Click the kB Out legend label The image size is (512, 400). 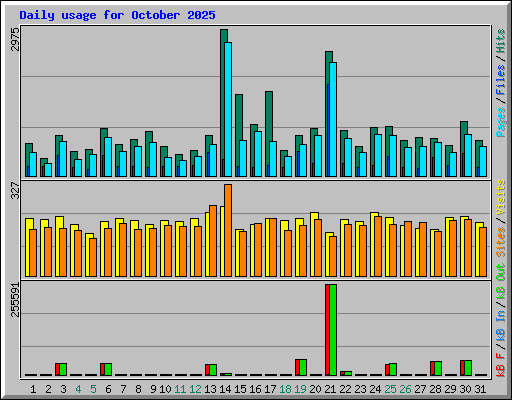501,281
